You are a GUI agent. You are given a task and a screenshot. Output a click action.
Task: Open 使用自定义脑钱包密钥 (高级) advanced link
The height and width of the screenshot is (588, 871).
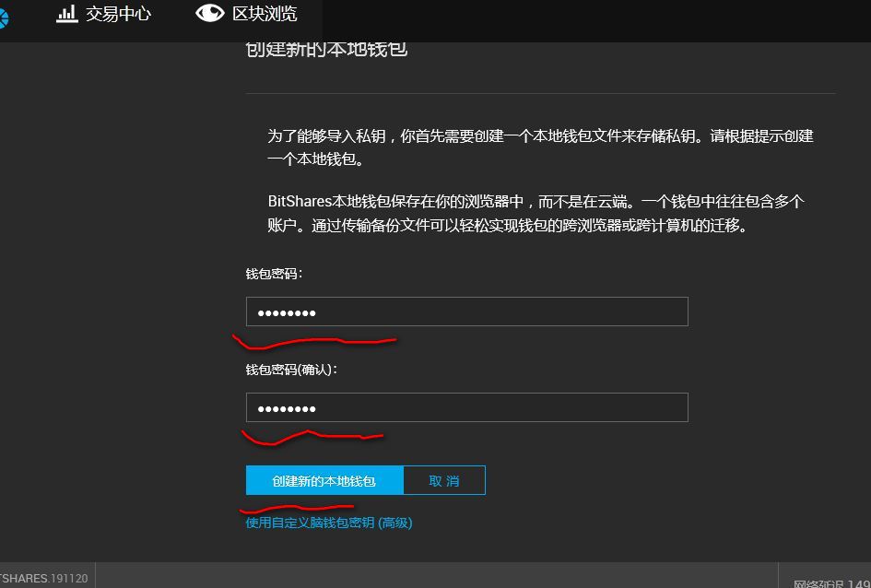[329, 522]
